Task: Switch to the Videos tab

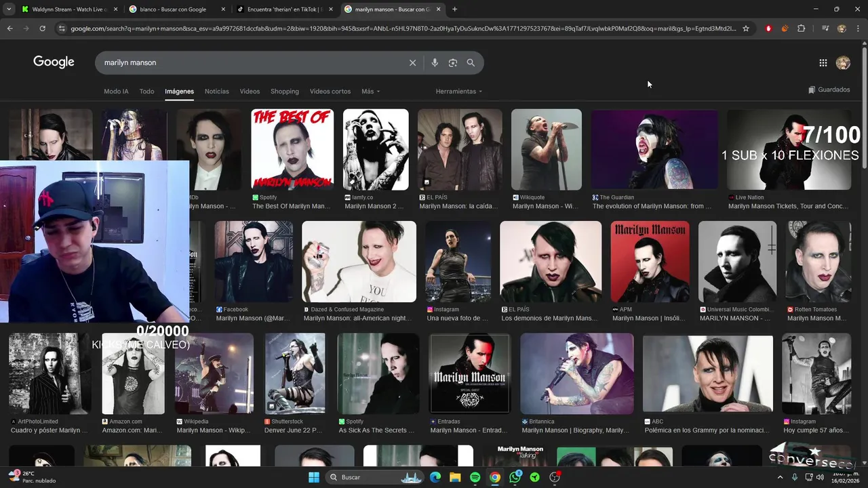Action: click(x=250, y=91)
